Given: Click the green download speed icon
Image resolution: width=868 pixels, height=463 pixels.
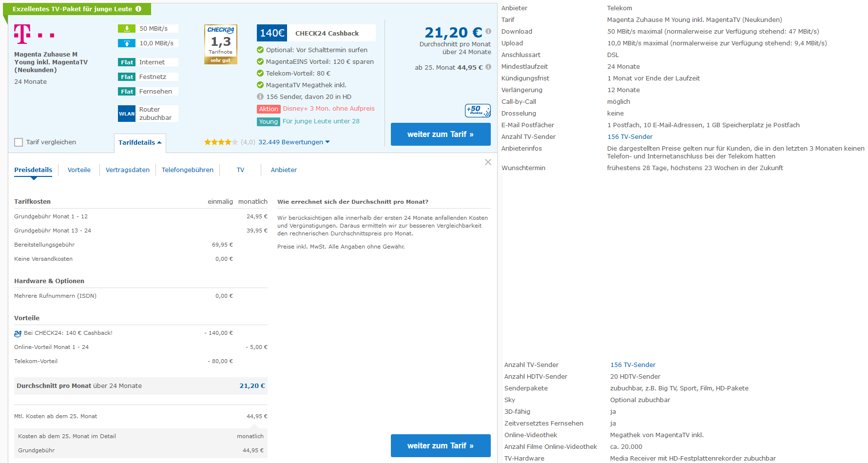Looking at the screenshot, I should point(127,29).
